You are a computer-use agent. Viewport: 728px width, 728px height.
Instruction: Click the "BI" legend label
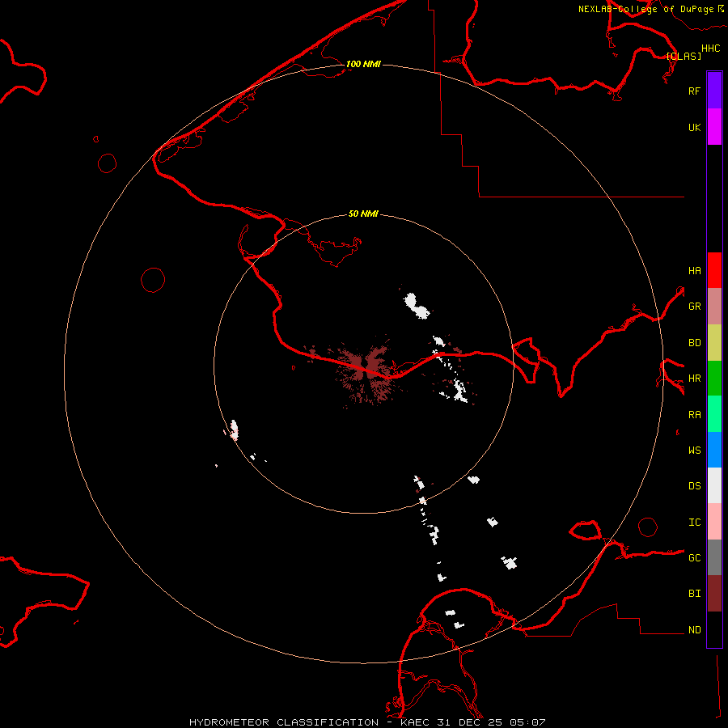pyautogui.click(x=695, y=594)
